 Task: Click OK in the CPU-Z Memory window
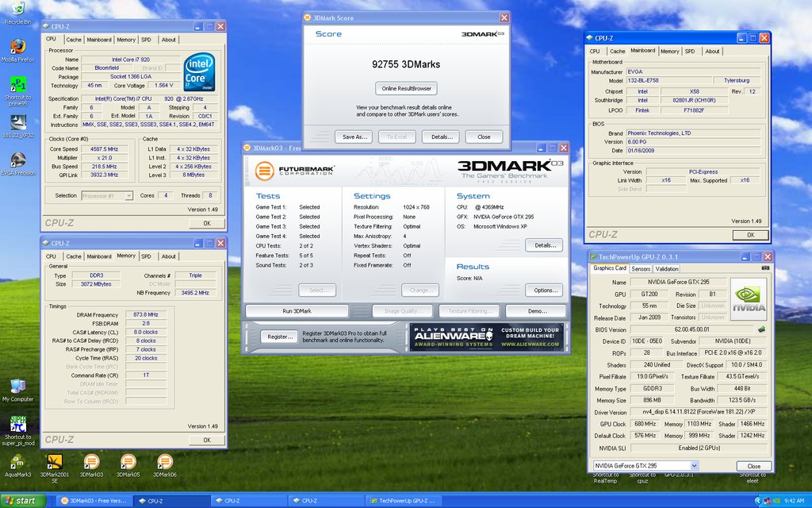[207, 440]
